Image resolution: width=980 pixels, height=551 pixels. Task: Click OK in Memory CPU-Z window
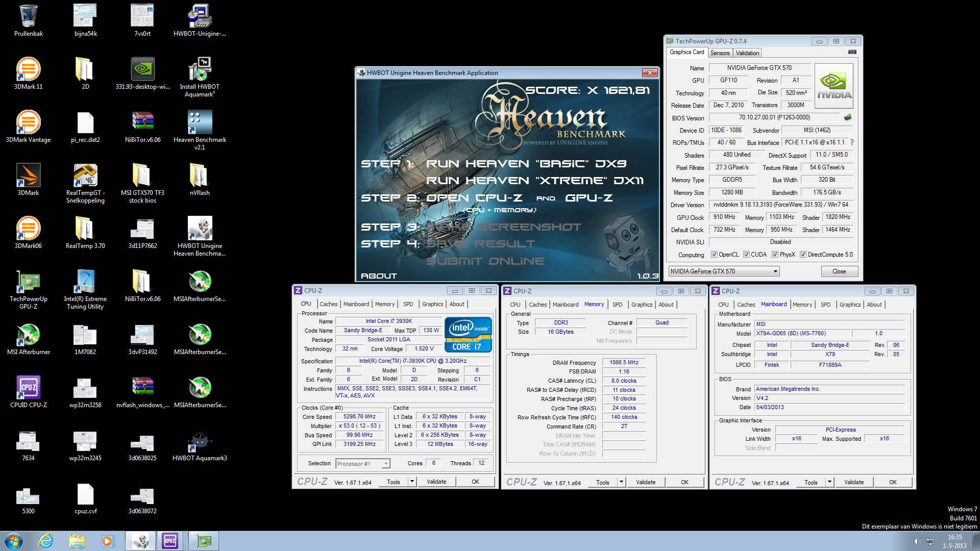pyautogui.click(x=685, y=482)
